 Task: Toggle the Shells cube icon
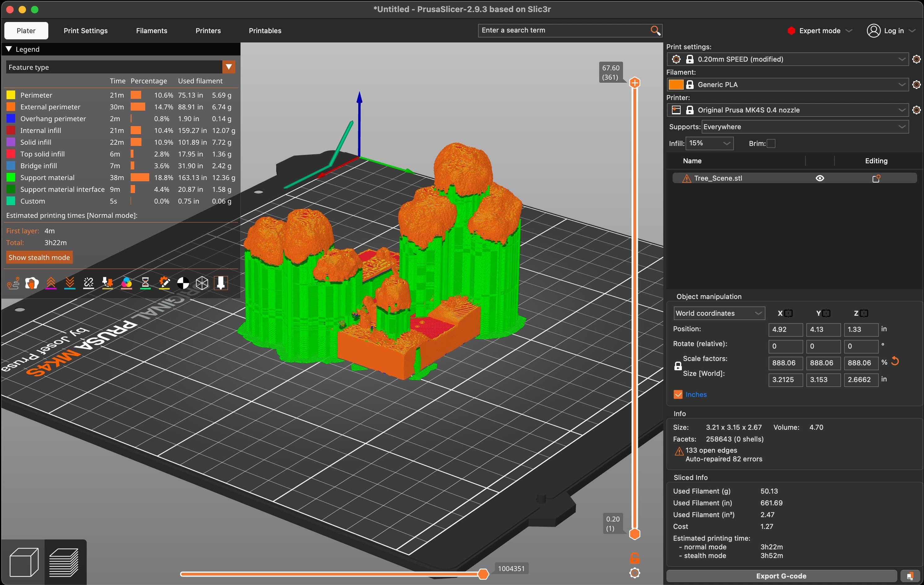202,283
